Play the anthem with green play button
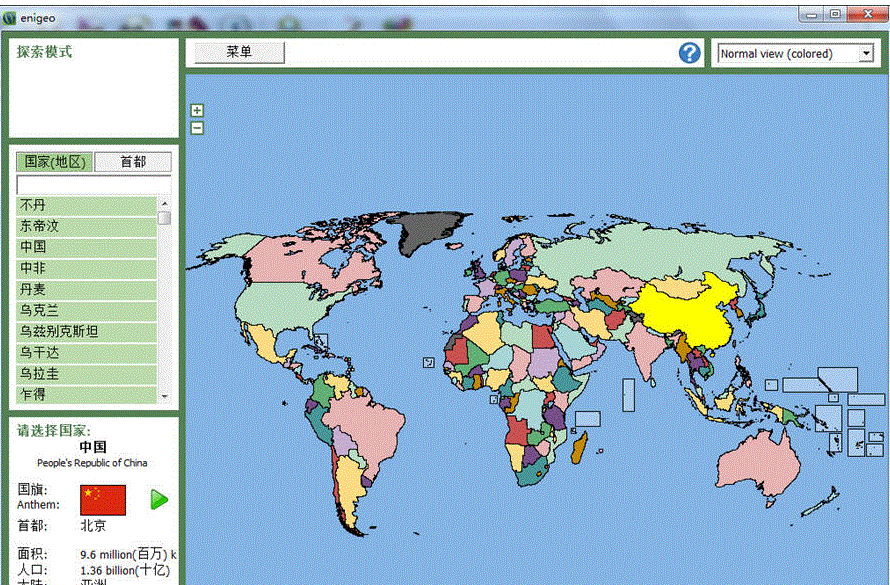The image size is (890, 585). point(159,499)
